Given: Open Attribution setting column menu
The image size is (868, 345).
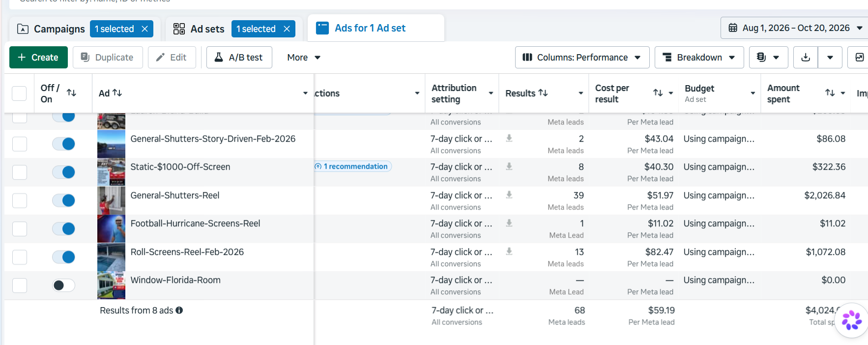Looking at the screenshot, I should coord(491,93).
